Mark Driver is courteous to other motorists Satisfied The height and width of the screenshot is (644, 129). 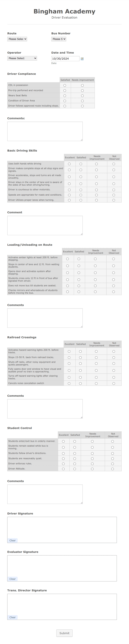tap(81, 190)
